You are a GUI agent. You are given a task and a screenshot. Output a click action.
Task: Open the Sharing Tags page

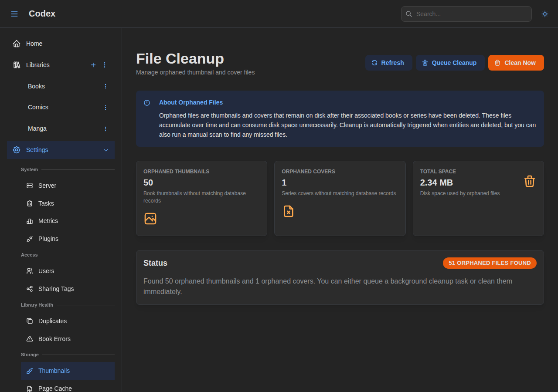pyautogui.click(x=55, y=289)
